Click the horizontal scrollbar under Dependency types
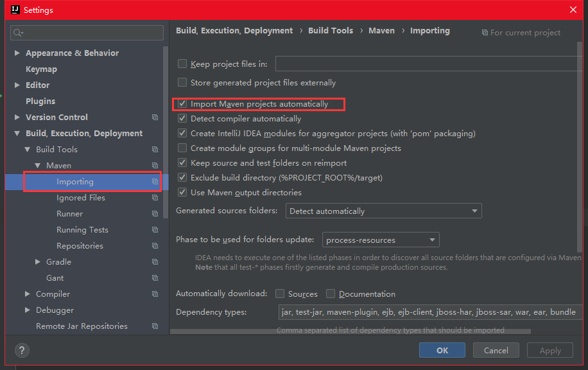Screen dimensions: 588x370 (350, 331)
